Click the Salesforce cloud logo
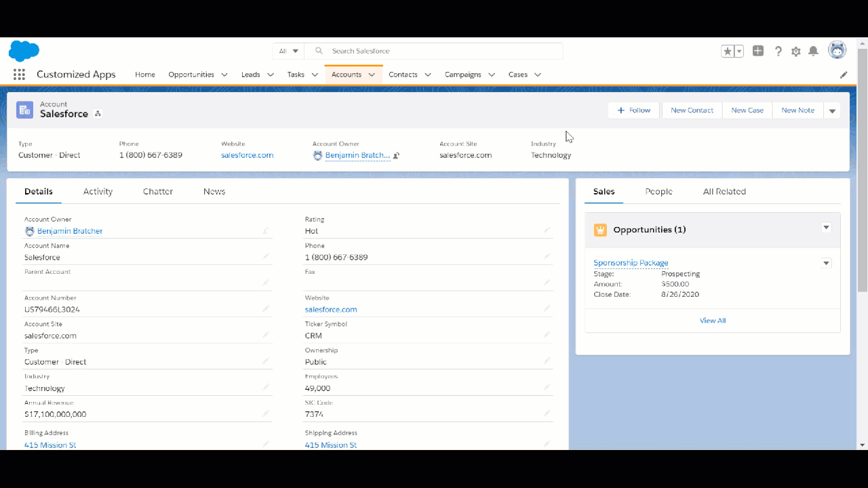 24,51
